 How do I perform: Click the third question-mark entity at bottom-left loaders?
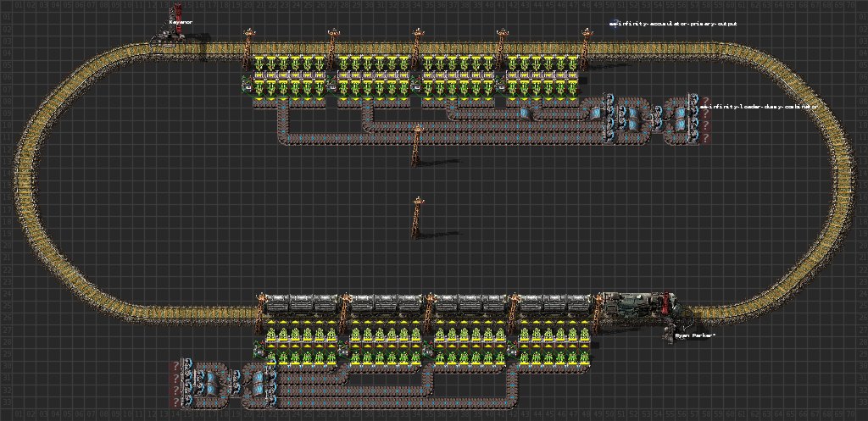(176, 391)
